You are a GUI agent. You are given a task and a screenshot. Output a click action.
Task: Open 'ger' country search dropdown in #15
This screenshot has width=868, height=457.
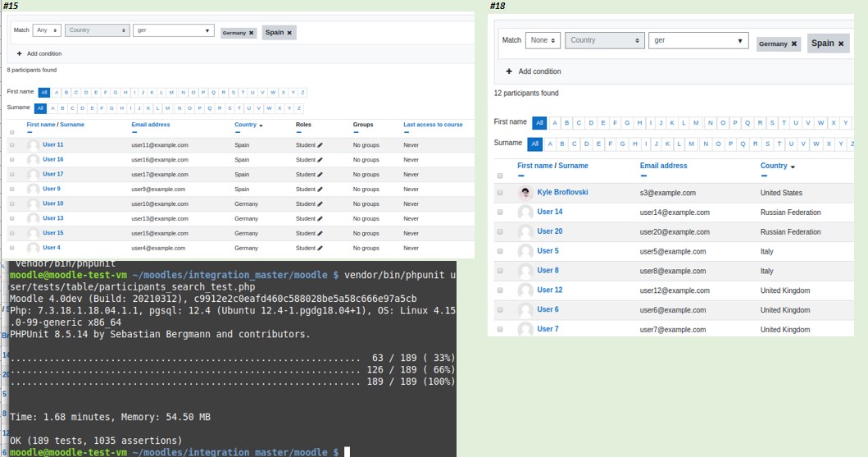pos(173,30)
